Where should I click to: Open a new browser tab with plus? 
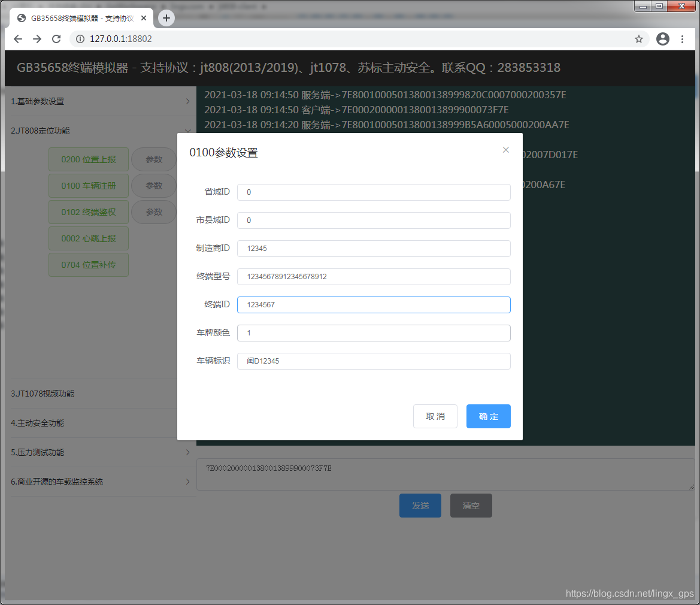point(166,18)
